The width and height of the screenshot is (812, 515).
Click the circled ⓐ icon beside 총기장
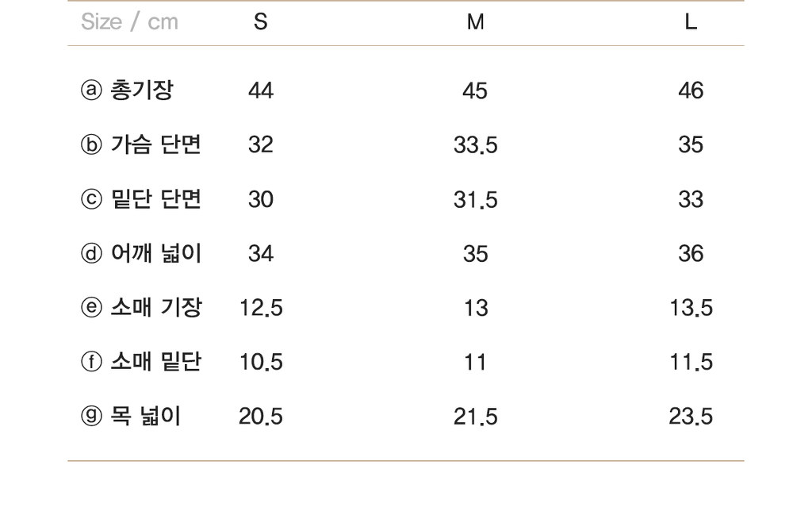tap(91, 90)
